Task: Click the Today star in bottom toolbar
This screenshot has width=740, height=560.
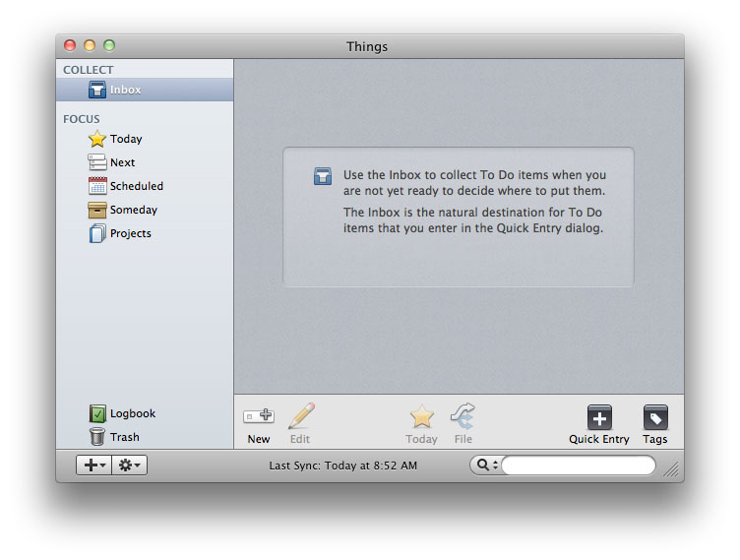Action: [x=421, y=416]
